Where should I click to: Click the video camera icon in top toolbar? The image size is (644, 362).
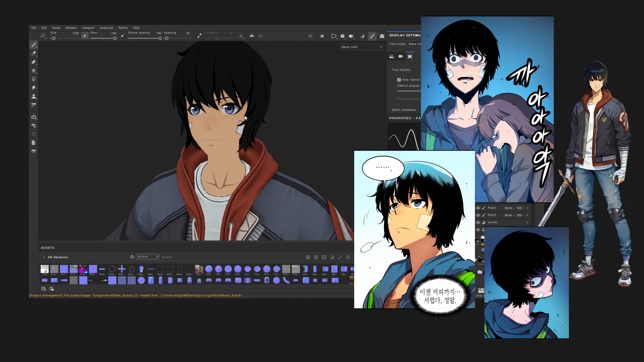[x=351, y=36]
